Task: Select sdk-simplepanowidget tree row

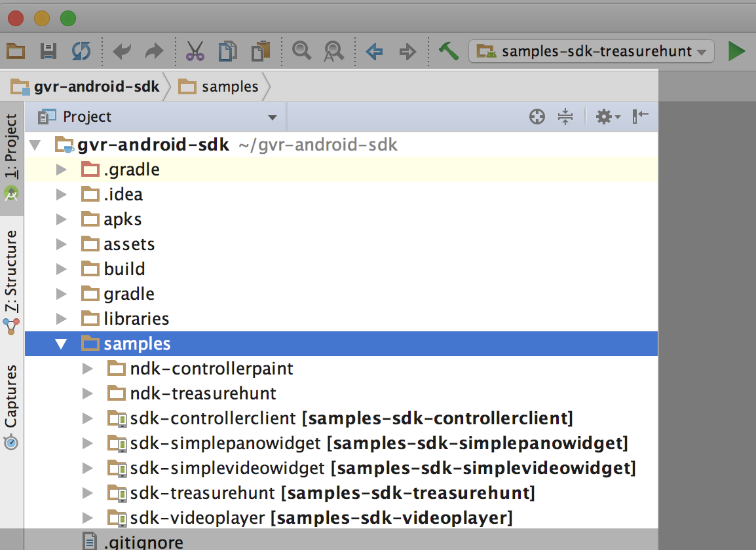Action: (x=341, y=443)
